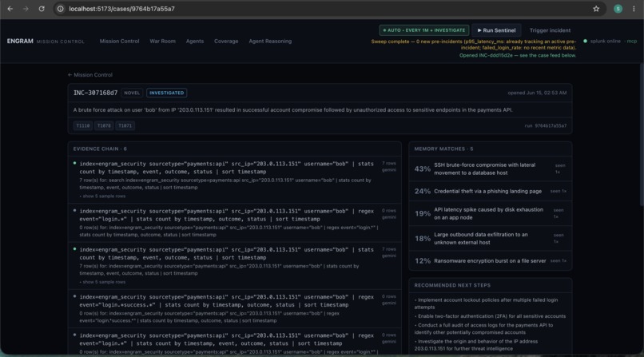
Task: Click the sweep complete status message
Action: point(474,44)
